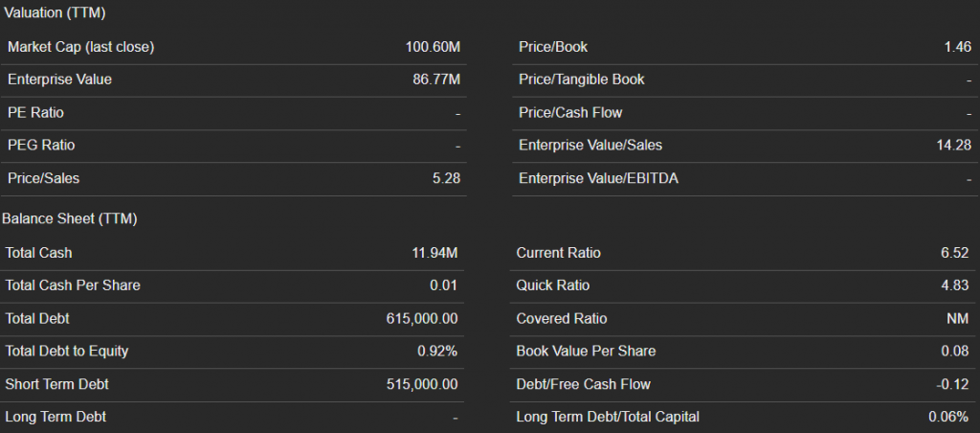Click the Price/Sales value 5.28
Image resolution: width=980 pixels, height=433 pixels.
(x=446, y=178)
